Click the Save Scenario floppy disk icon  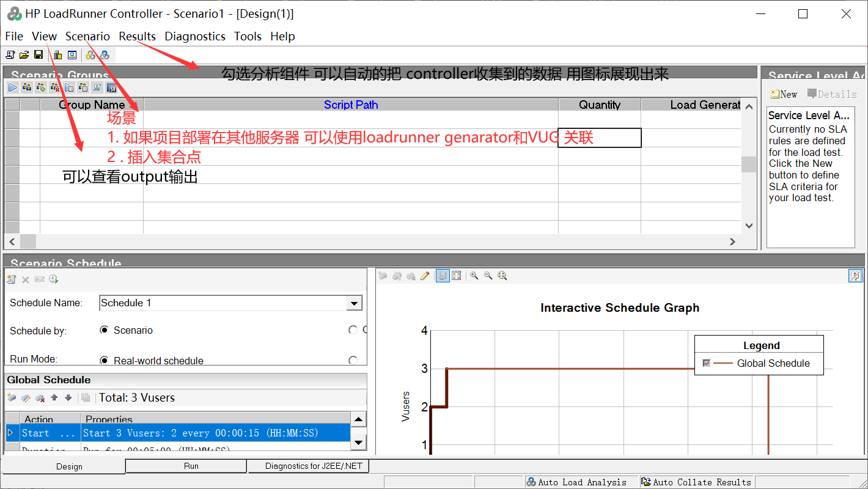(x=39, y=55)
